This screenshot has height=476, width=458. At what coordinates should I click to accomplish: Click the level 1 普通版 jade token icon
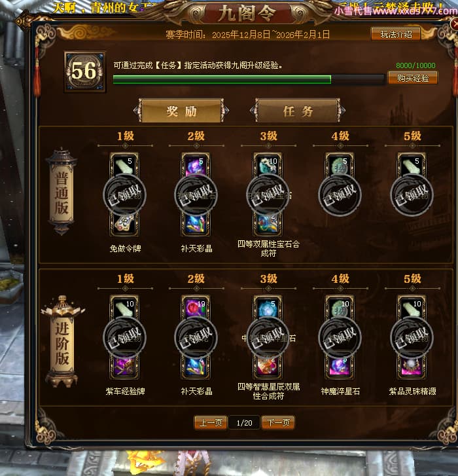coord(124,166)
